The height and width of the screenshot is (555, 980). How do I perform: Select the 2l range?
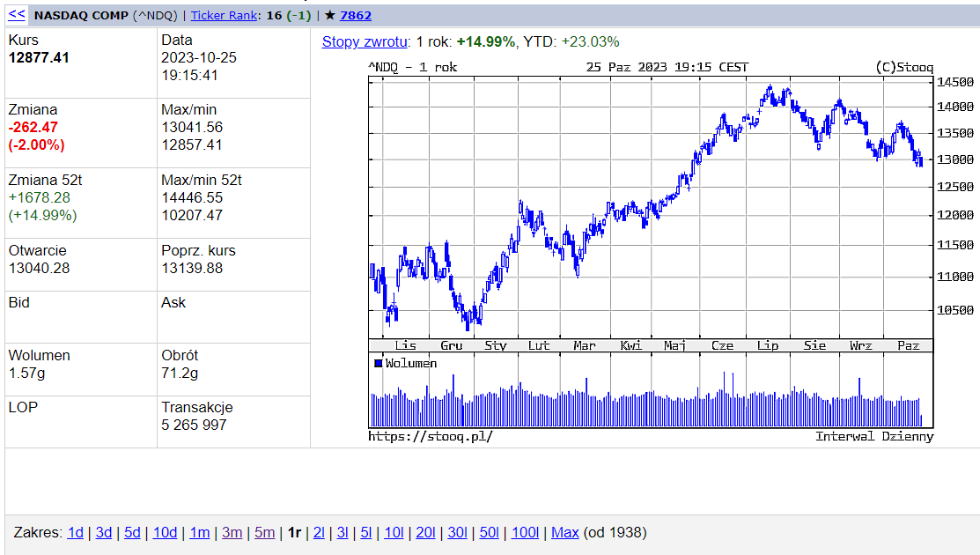(x=319, y=532)
